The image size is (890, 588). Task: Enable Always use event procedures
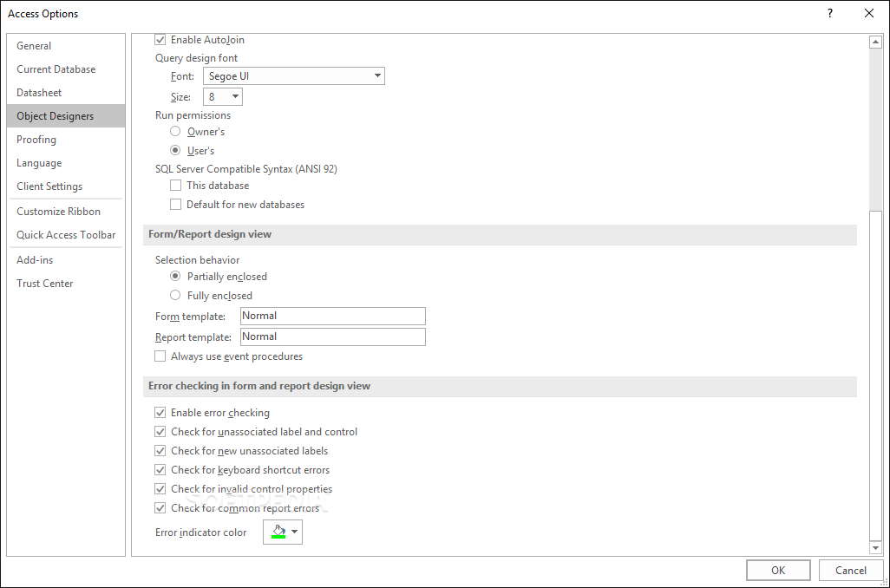(x=160, y=356)
